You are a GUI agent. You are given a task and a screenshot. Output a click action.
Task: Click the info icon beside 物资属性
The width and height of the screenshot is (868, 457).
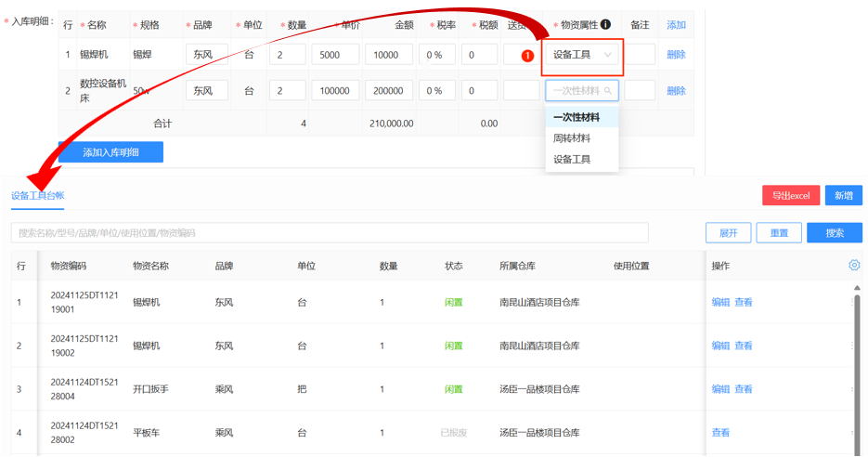605,25
